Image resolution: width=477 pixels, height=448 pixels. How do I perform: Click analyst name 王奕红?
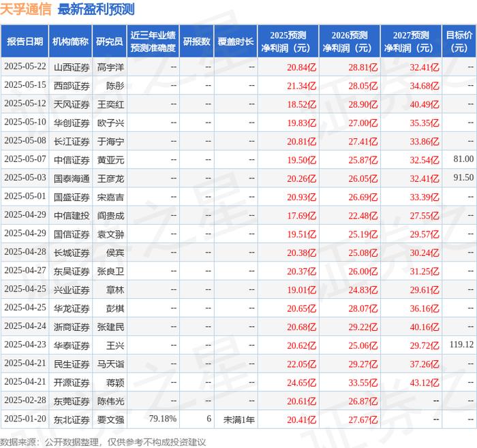tap(110, 104)
